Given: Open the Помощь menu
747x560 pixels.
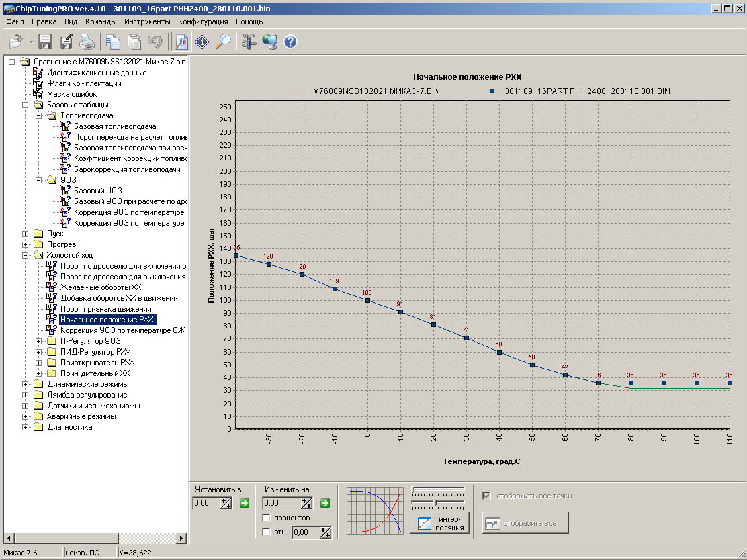Looking at the screenshot, I should (x=249, y=21).
